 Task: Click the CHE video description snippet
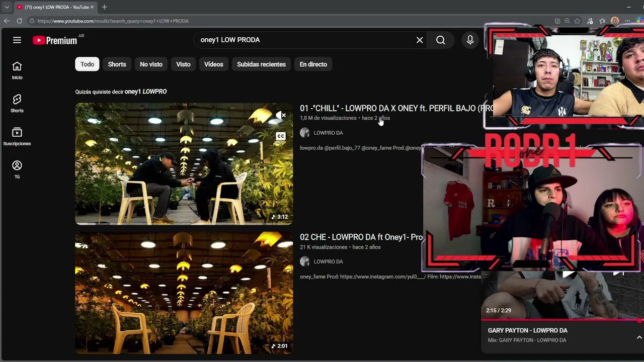[x=390, y=277]
